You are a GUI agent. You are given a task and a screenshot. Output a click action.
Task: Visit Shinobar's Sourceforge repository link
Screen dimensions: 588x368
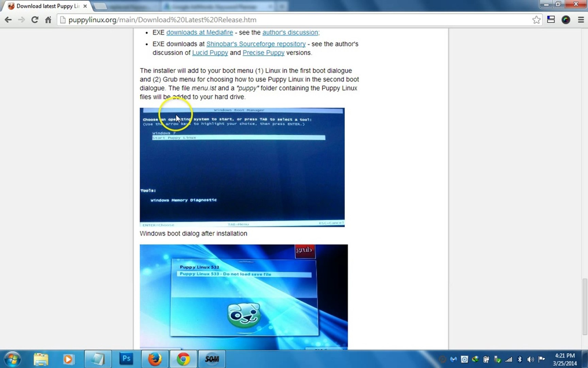coord(256,44)
